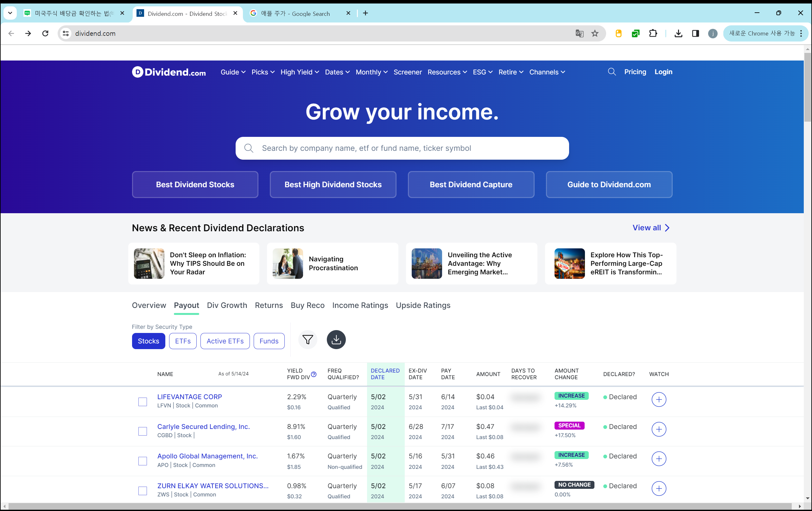Click the Yield Fwd Div help icon

pos(314,374)
